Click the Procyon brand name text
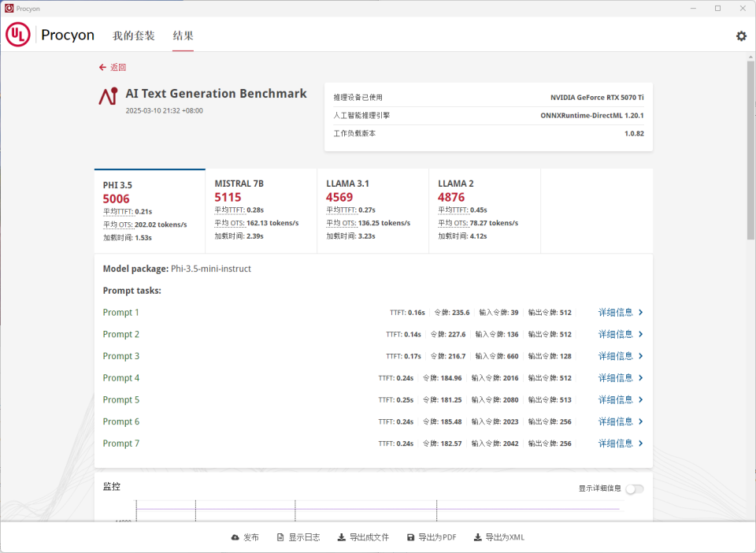Viewport: 756px width, 553px height. click(x=68, y=35)
